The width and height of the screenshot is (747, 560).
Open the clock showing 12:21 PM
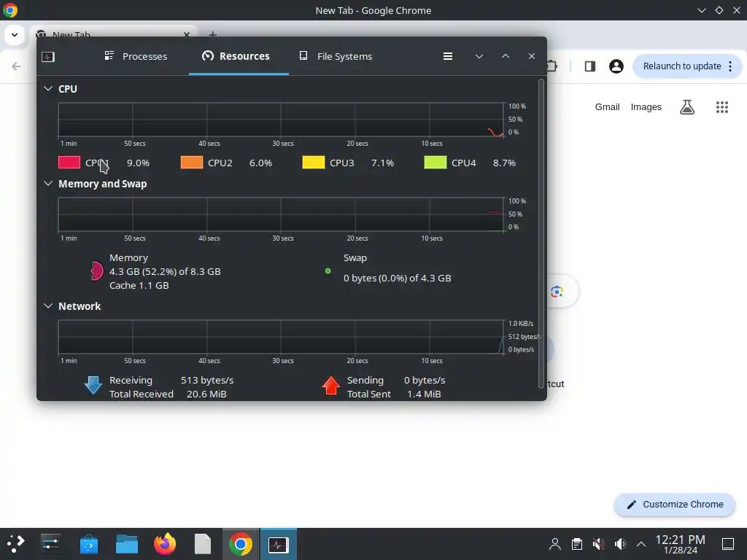681,544
